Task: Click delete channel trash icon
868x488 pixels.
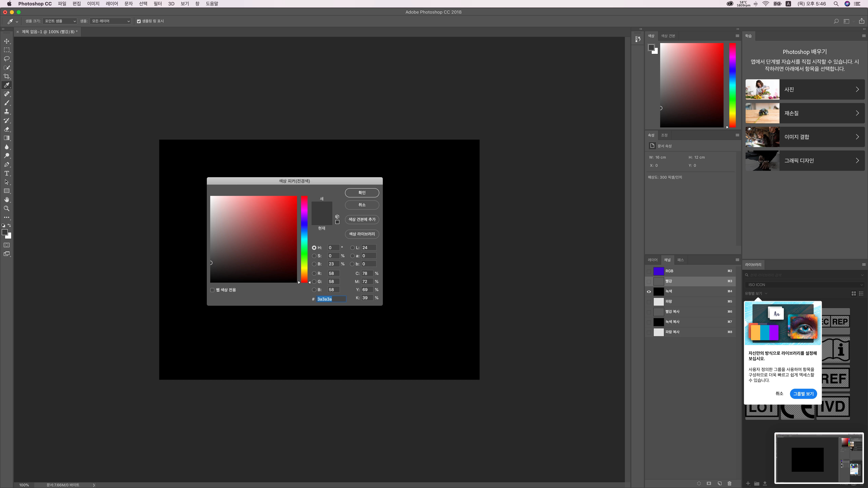Action: [x=729, y=483]
